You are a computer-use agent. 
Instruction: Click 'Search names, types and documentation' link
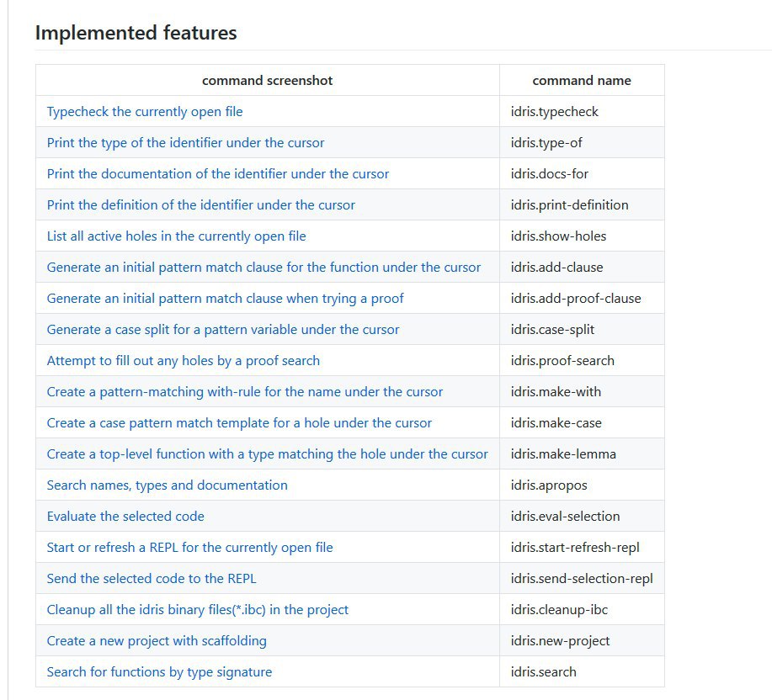[x=167, y=485]
